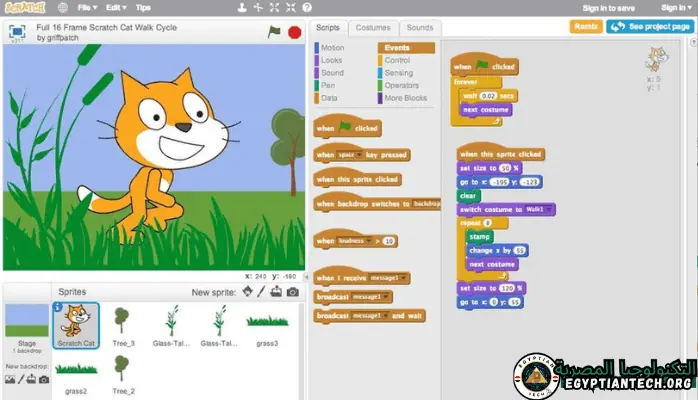Click the new sprite from camera icon
Screen dimensions: 698x400
pos(292,292)
